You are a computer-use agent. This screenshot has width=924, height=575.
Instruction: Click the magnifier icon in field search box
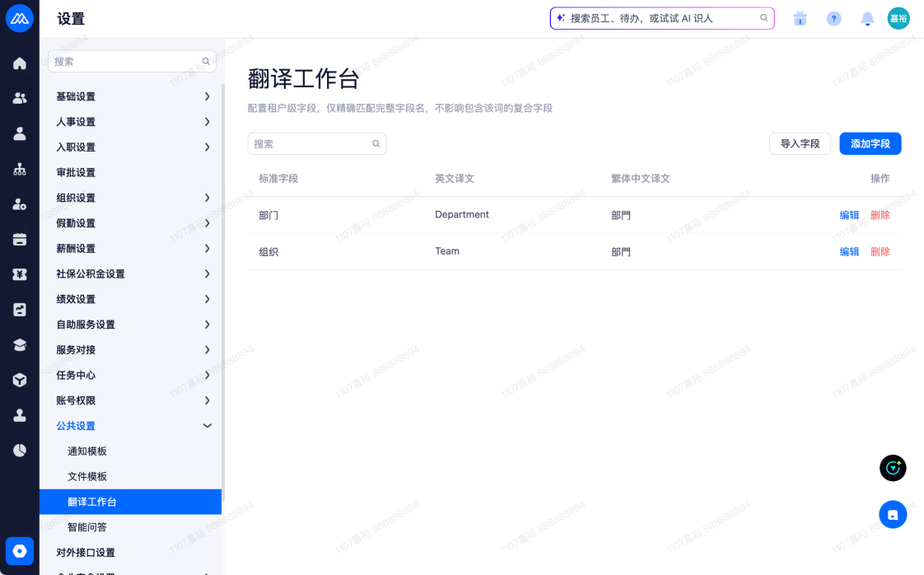[376, 144]
